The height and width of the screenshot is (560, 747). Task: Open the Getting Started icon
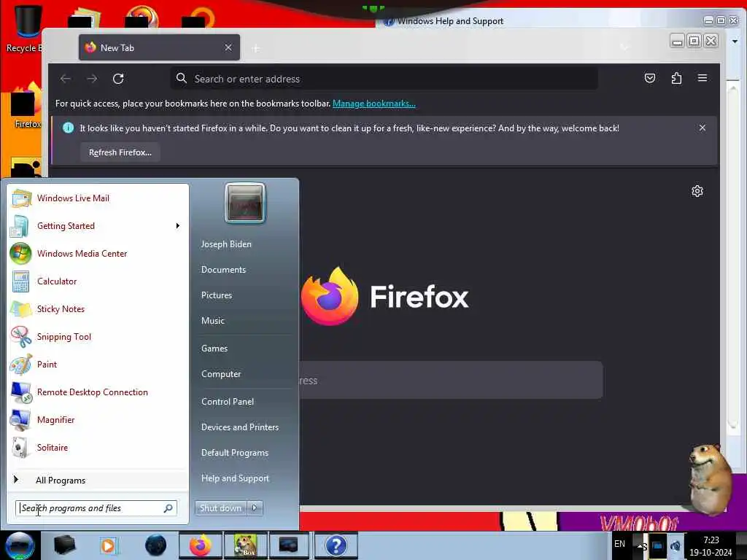pos(20,226)
